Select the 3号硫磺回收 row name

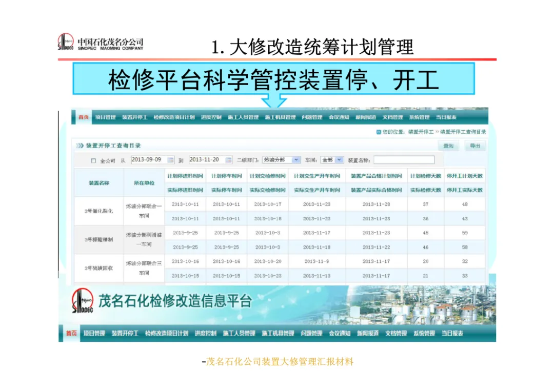(98, 268)
